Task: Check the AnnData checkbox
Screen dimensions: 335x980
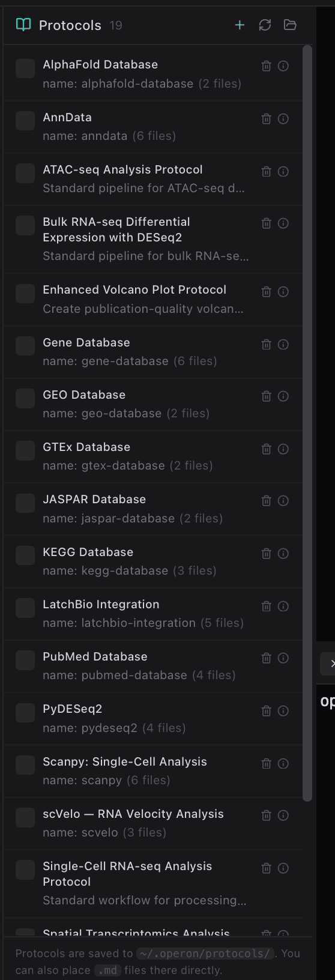Action: tap(25, 121)
